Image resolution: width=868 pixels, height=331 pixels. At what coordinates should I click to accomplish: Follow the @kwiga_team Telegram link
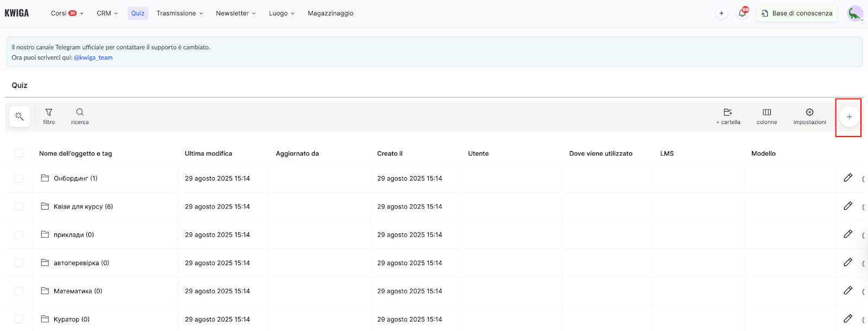pyautogui.click(x=93, y=57)
